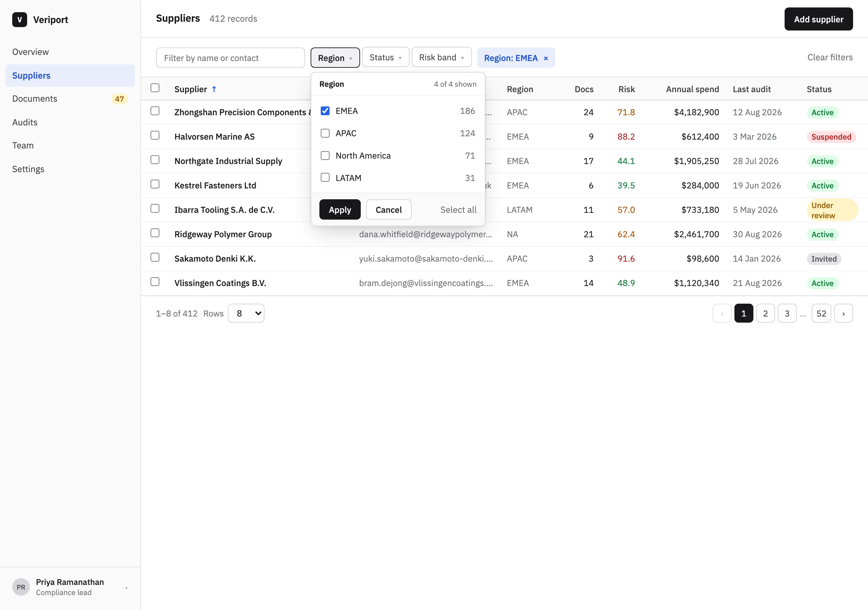
Task: Focus the Filter by name or contact field
Action: click(230, 58)
